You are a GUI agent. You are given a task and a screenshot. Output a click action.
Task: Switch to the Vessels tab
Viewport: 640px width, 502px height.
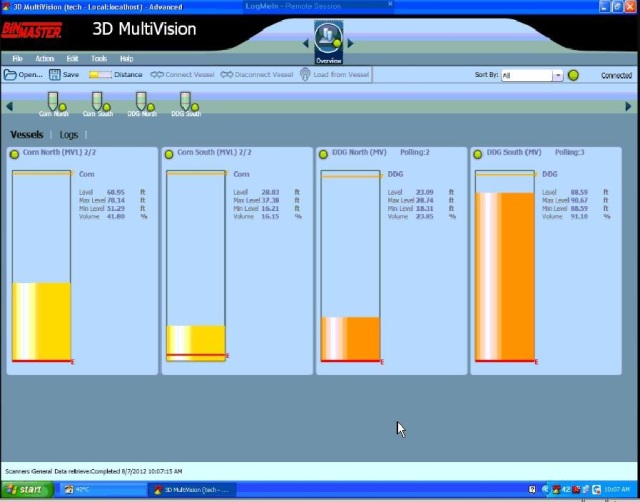click(x=27, y=135)
